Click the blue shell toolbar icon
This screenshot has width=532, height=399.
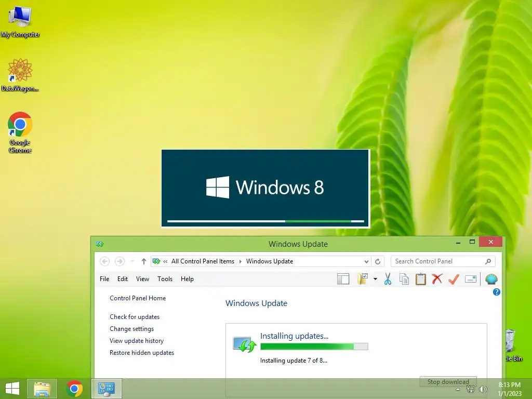pos(491,279)
